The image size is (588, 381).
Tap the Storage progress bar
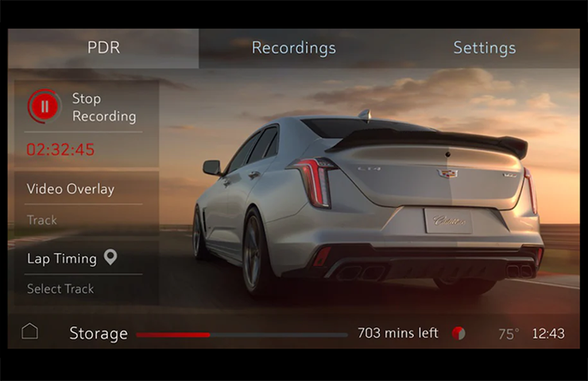click(242, 335)
